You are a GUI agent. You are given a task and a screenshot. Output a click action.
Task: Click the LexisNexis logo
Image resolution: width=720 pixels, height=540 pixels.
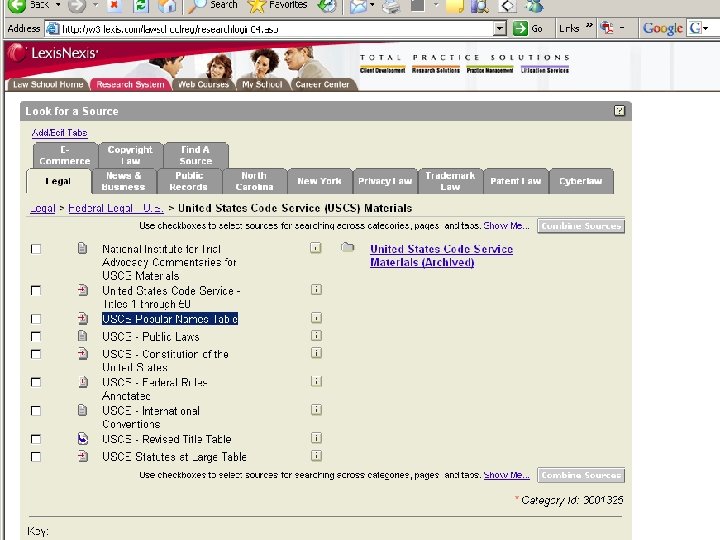point(52,53)
